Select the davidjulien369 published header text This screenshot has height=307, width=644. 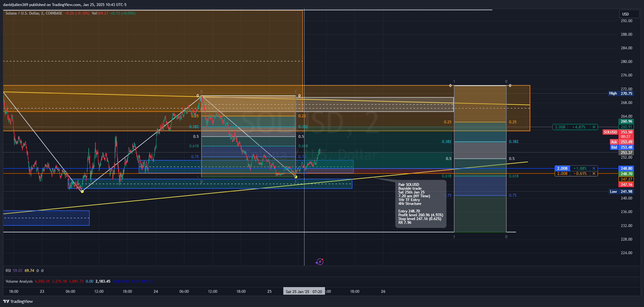click(65, 5)
